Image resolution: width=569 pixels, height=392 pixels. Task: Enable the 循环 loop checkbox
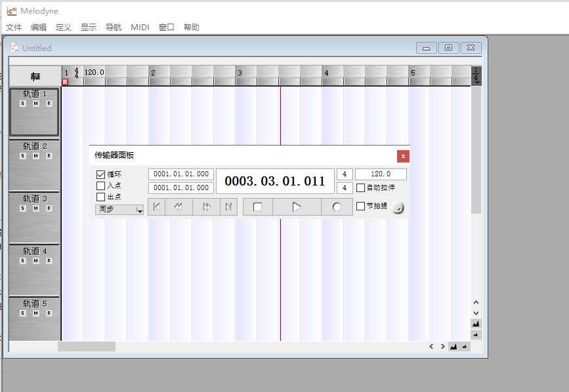(100, 174)
